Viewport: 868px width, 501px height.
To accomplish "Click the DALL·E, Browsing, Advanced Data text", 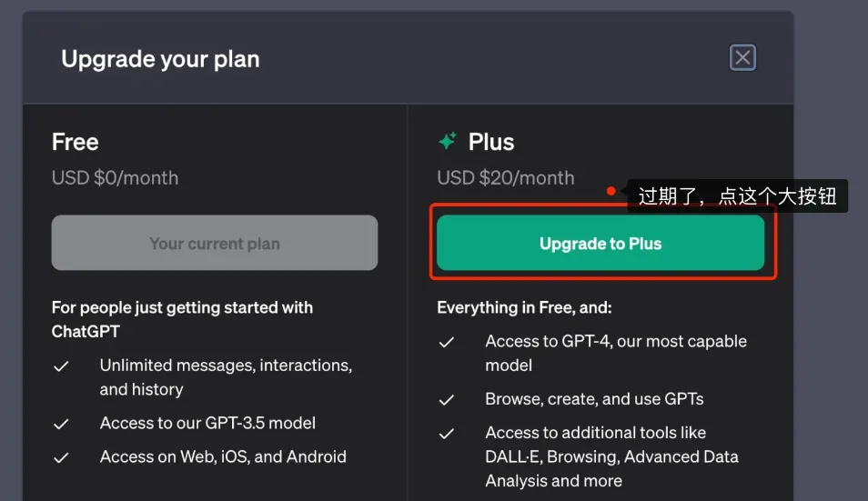I will [x=611, y=456].
